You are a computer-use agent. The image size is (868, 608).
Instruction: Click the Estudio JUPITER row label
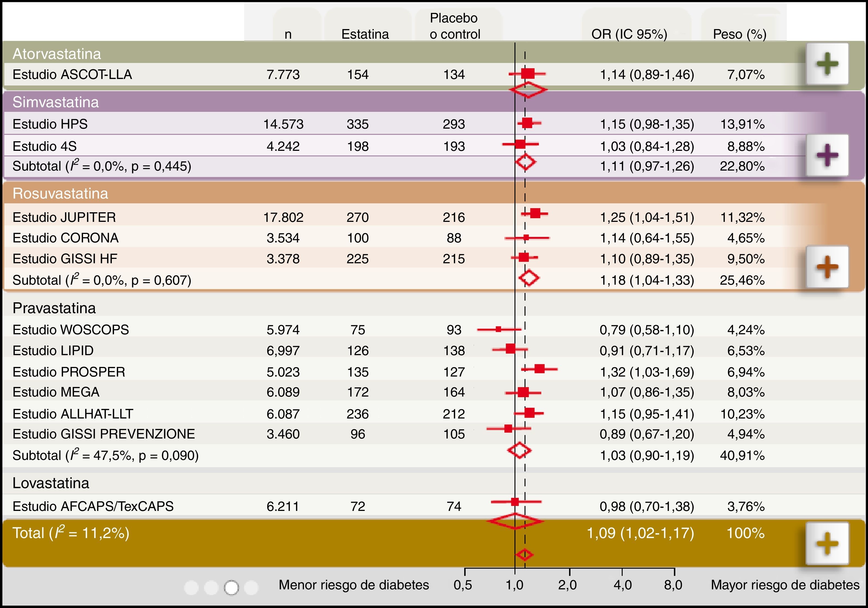pyautogui.click(x=64, y=217)
